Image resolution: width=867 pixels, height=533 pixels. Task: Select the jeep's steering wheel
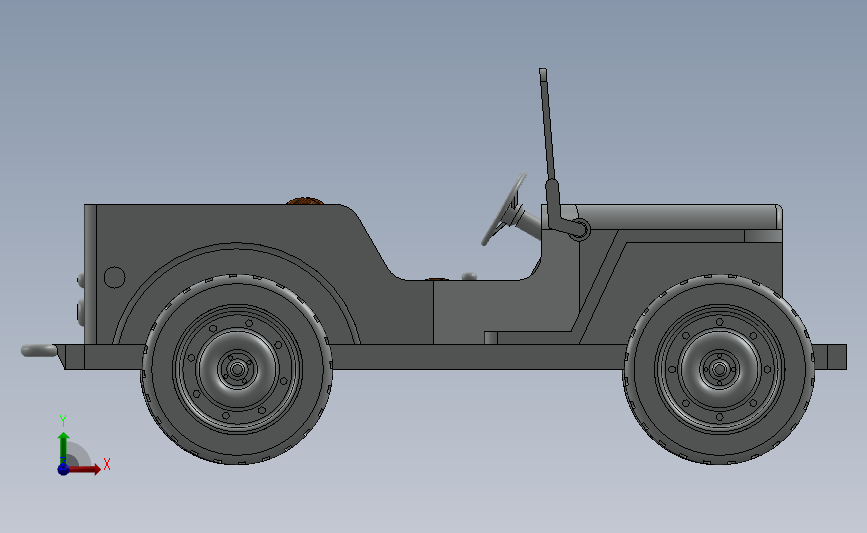(503, 210)
